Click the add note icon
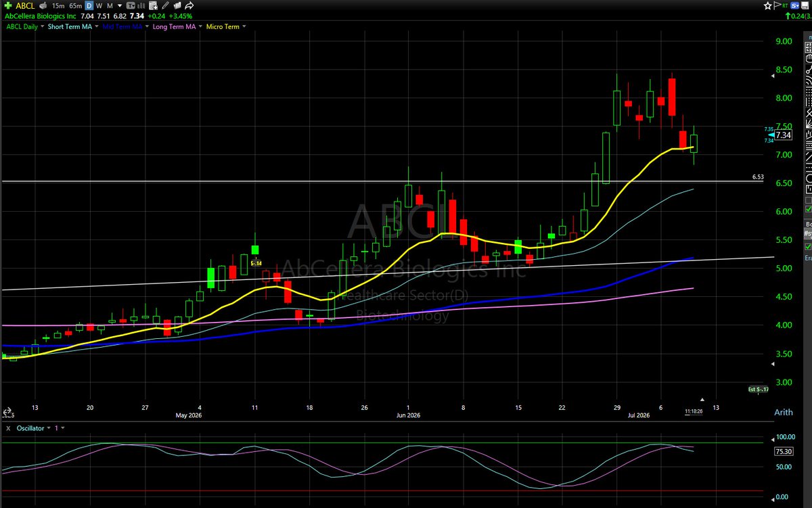 pyautogui.click(x=154, y=6)
